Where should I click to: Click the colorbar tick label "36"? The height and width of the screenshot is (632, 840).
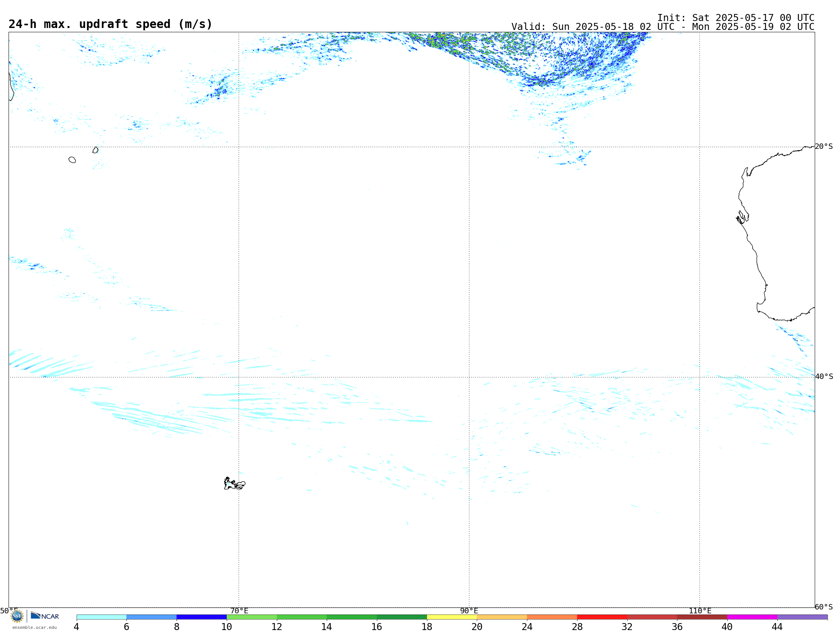tap(677, 627)
